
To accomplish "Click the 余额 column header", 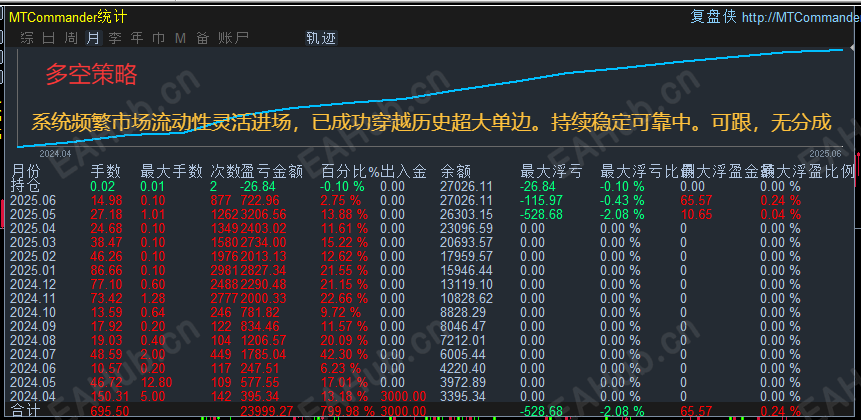I will (455, 172).
